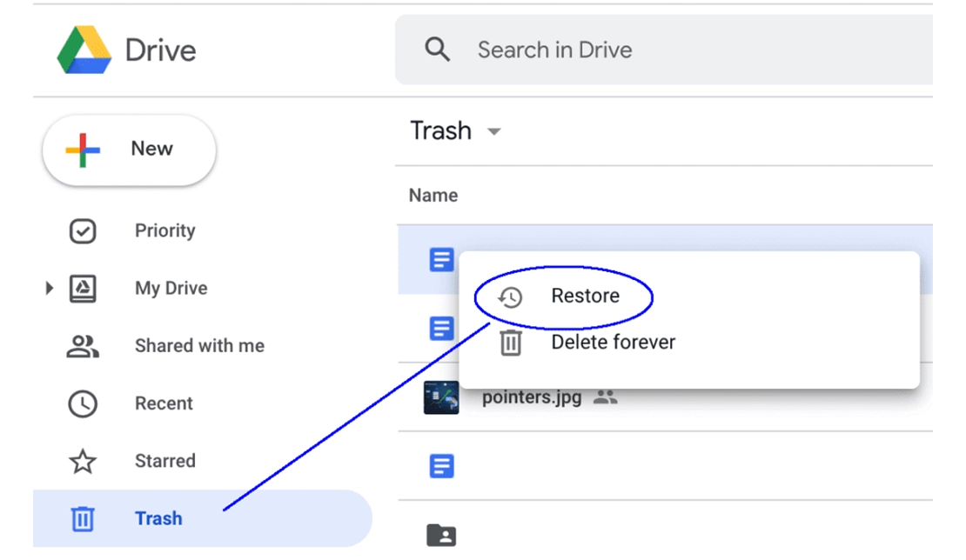Open the Name column sort header
This screenshot has height=560, width=966.
[433, 195]
